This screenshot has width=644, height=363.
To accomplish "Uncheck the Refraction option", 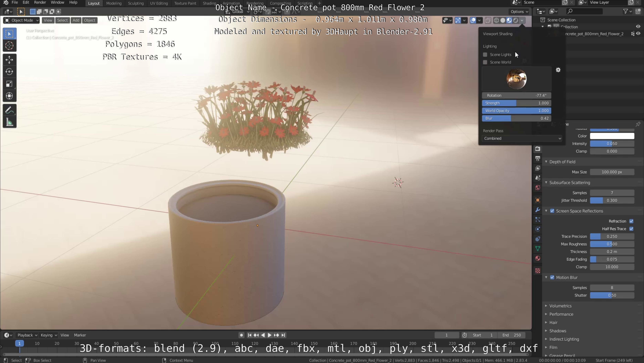I will pyautogui.click(x=631, y=221).
